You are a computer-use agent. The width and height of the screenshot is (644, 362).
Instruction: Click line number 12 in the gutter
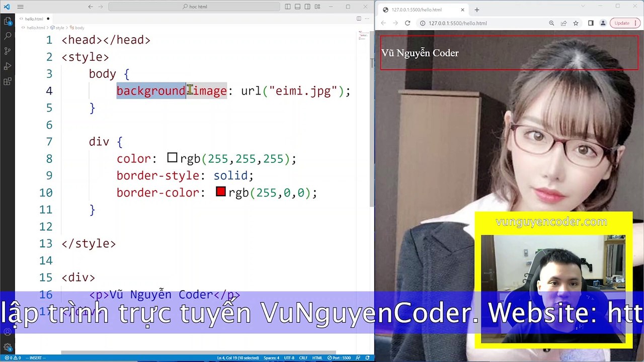[x=46, y=226]
